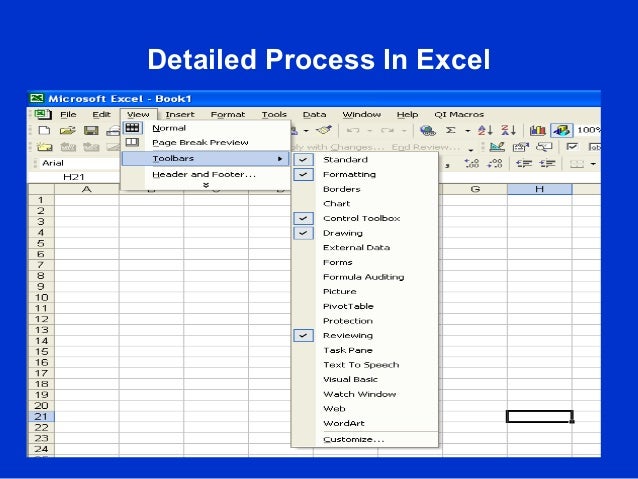
Task: Click the Open file folder icon
Action: click(x=68, y=131)
